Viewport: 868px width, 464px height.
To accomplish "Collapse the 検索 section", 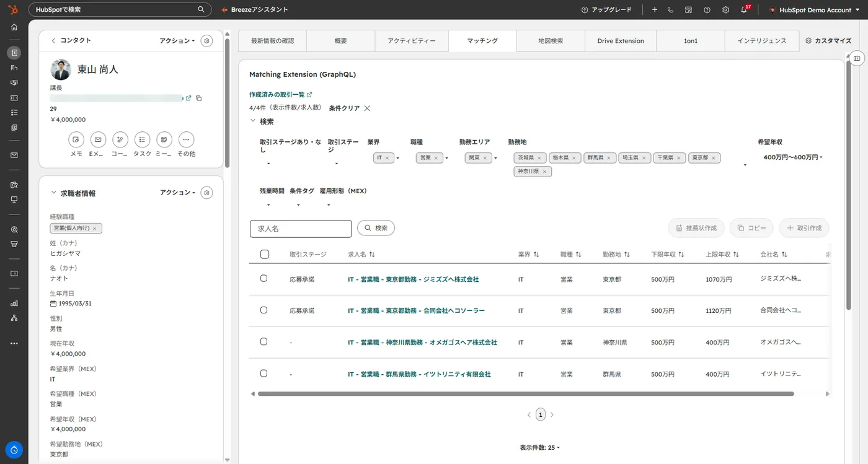I will click(x=253, y=121).
